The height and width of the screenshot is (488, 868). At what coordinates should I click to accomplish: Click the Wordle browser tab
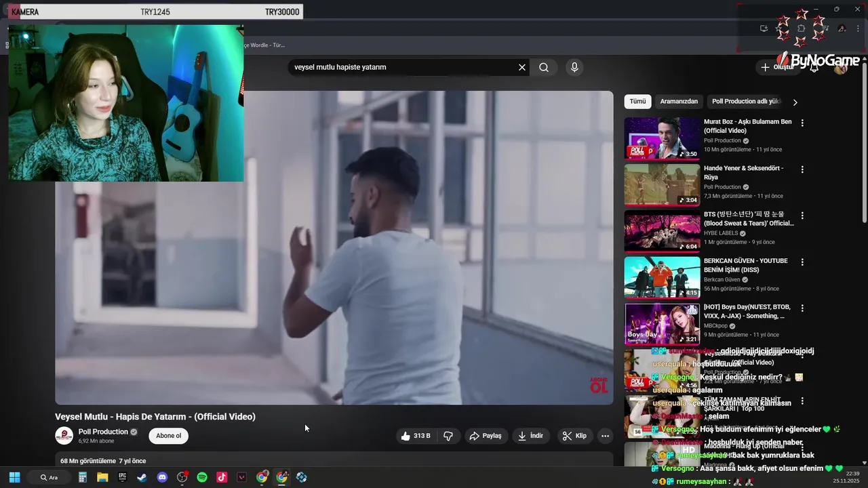coord(266,45)
